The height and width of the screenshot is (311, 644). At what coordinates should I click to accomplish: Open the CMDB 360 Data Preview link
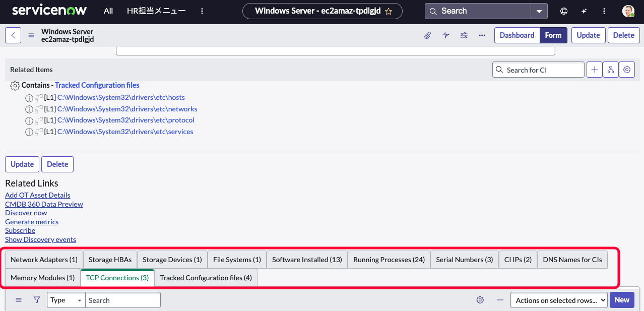44,204
